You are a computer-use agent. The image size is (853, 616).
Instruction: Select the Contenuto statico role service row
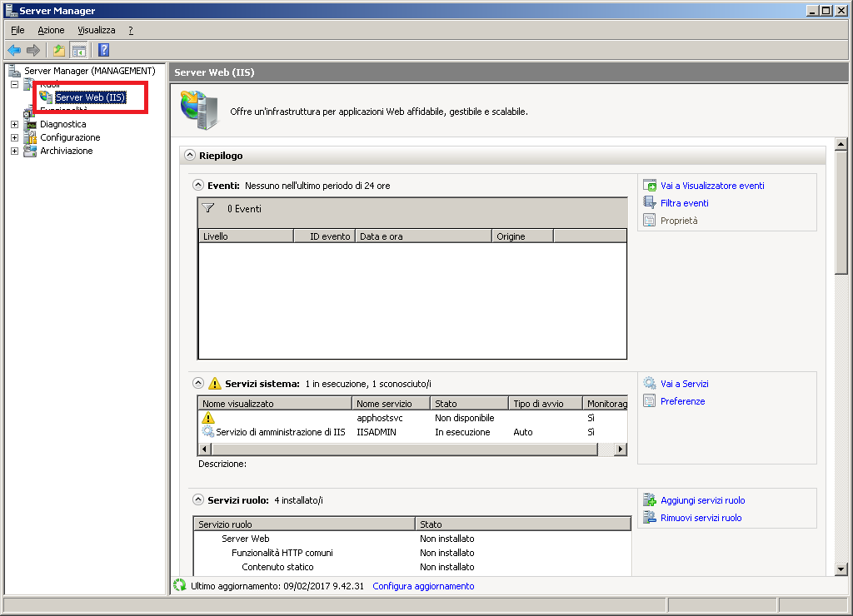click(412, 567)
